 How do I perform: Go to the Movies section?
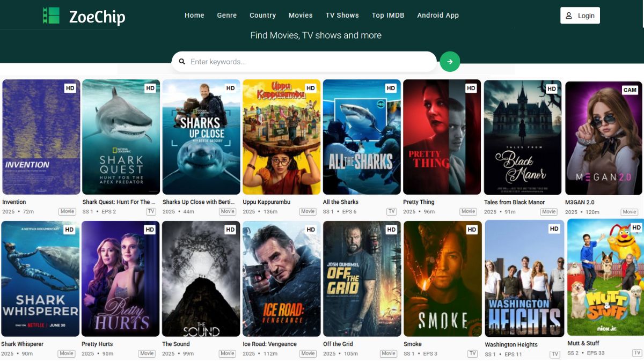point(301,15)
